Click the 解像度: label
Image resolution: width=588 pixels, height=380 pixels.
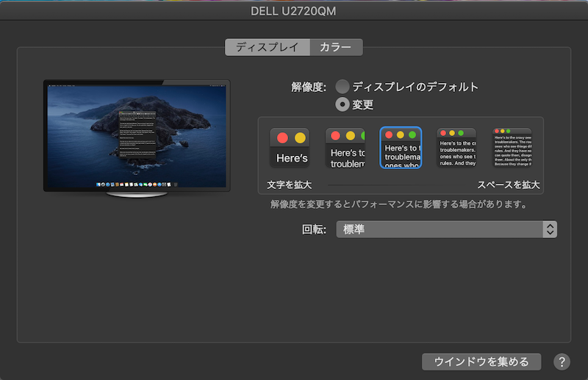coord(309,87)
